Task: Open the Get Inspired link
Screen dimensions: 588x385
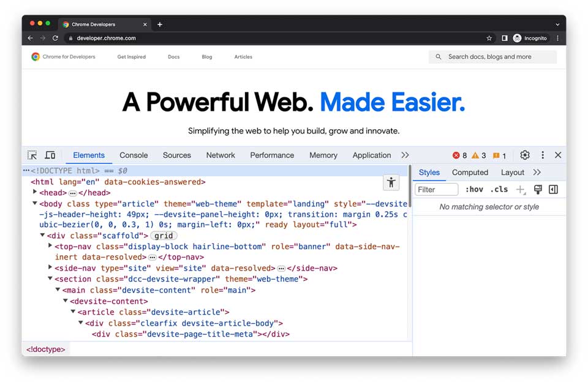Action: [132, 57]
